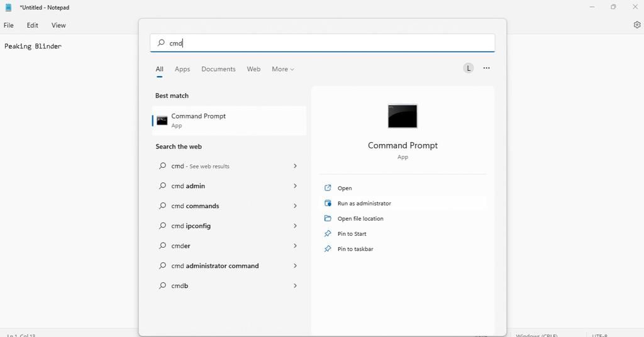Click Open in Command Prompt actions
644x337 pixels.
click(345, 188)
